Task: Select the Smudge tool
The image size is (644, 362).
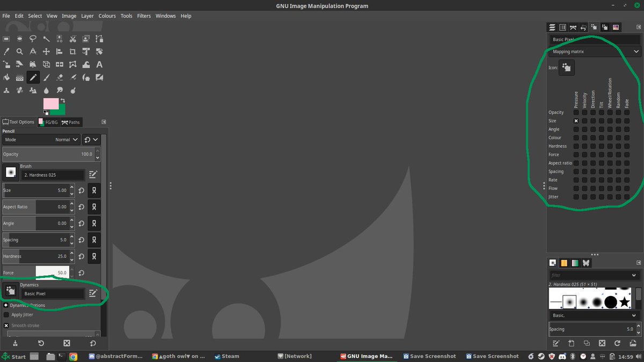Action: click(x=60, y=90)
